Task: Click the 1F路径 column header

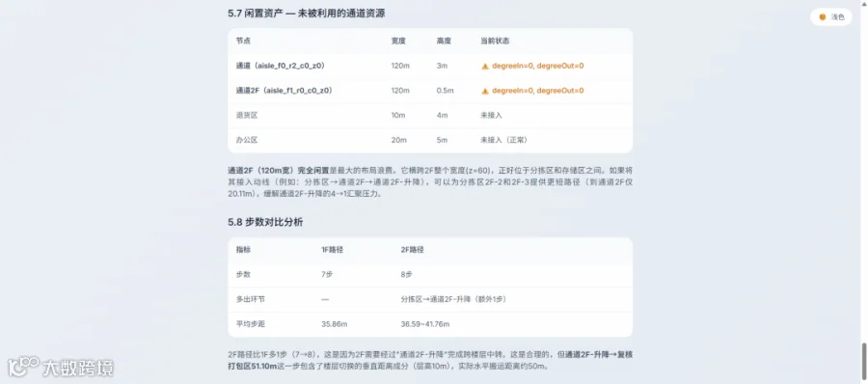Action: [x=332, y=250]
